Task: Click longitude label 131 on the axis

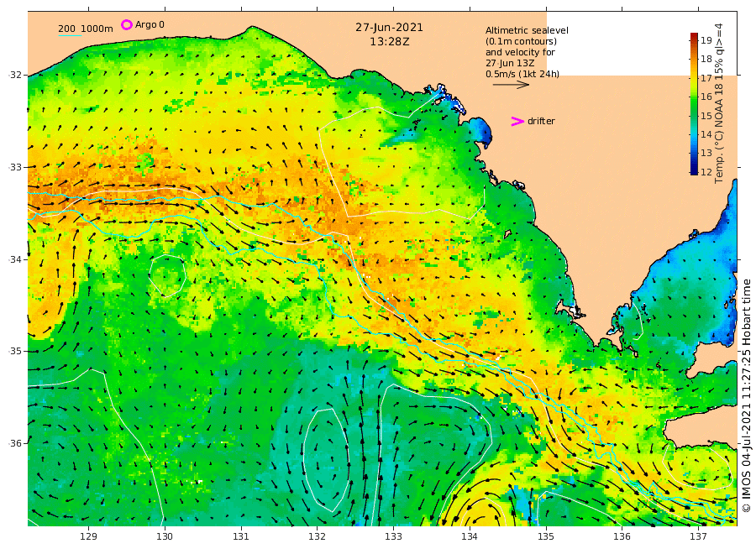Action: point(241,536)
